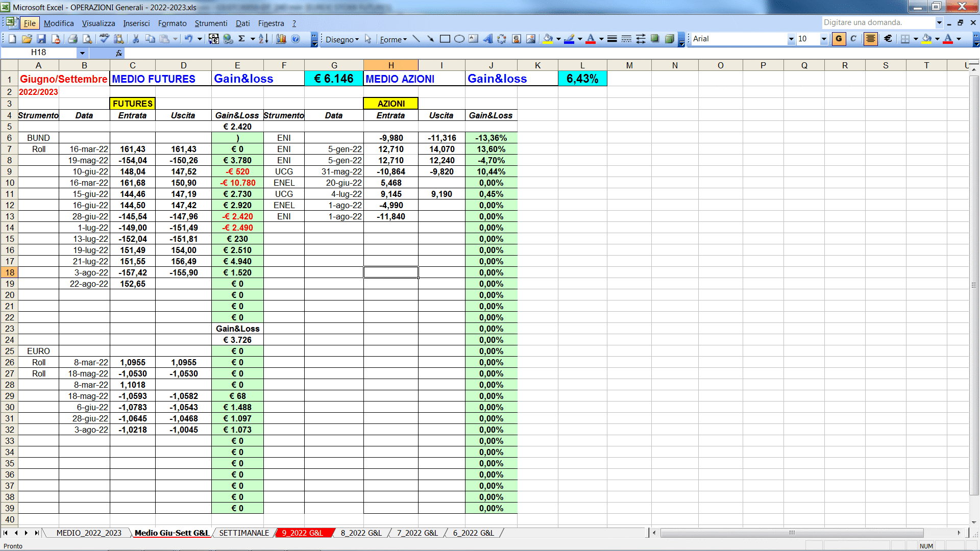Apply Euro currency style button
980x551 pixels.
pos(888,39)
